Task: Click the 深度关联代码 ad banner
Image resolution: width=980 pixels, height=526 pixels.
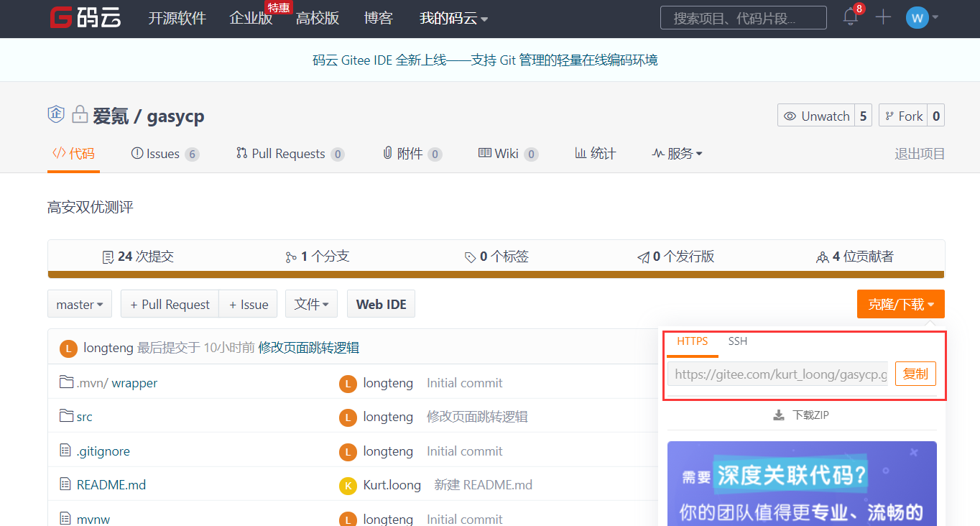Action: [802, 483]
